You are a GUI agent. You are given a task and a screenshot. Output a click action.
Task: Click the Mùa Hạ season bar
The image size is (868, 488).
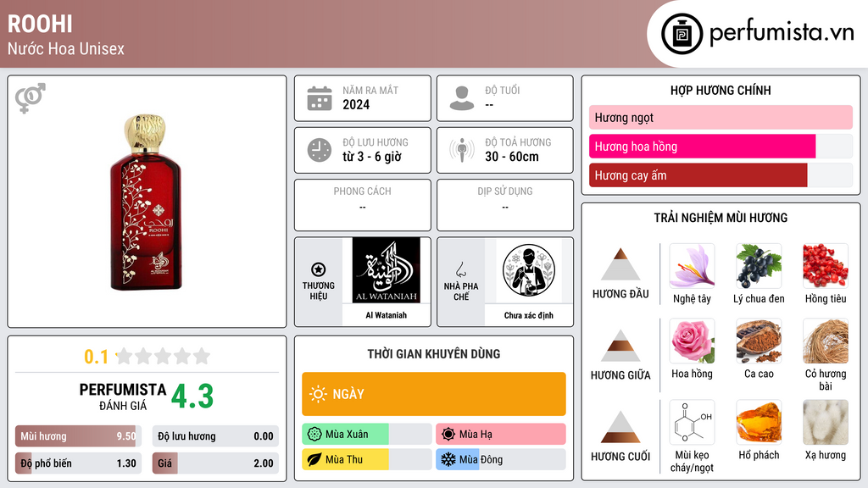501,435
